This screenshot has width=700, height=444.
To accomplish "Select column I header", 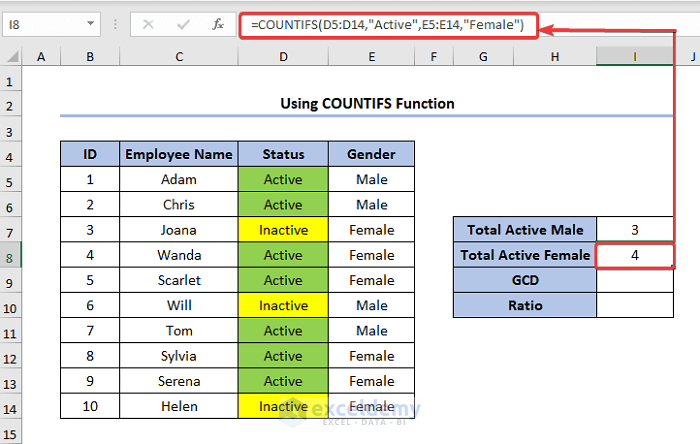I will (x=634, y=57).
